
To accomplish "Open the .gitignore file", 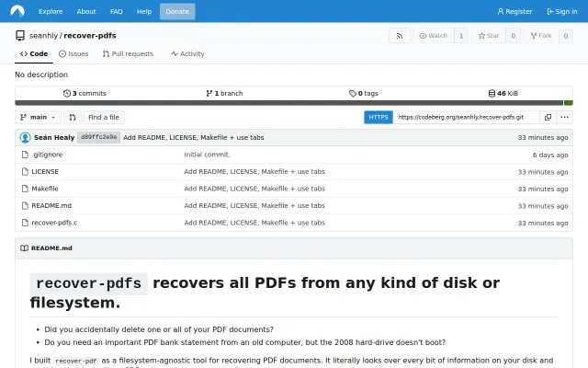I will [x=47, y=155].
